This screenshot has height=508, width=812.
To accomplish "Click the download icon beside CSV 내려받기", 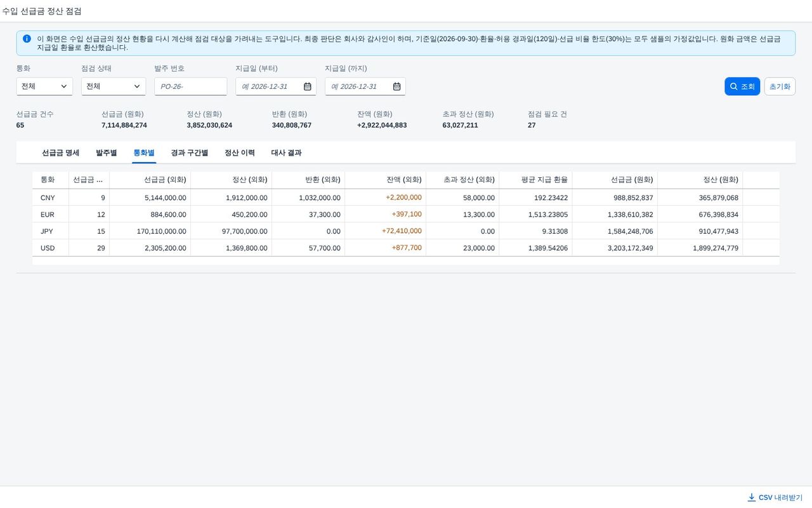I will pyautogui.click(x=752, y=497).
